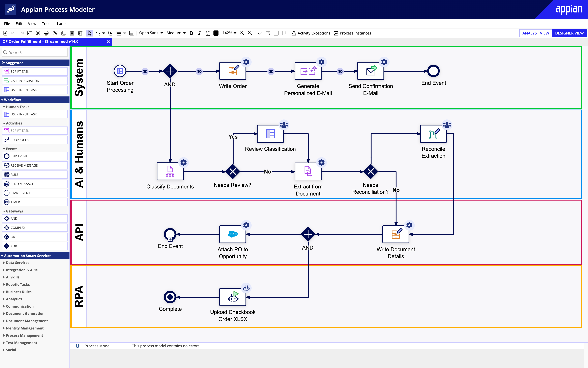Click the Open folder toolbar icon
Viewport: 588px width, 368px height.
(30, 33)
